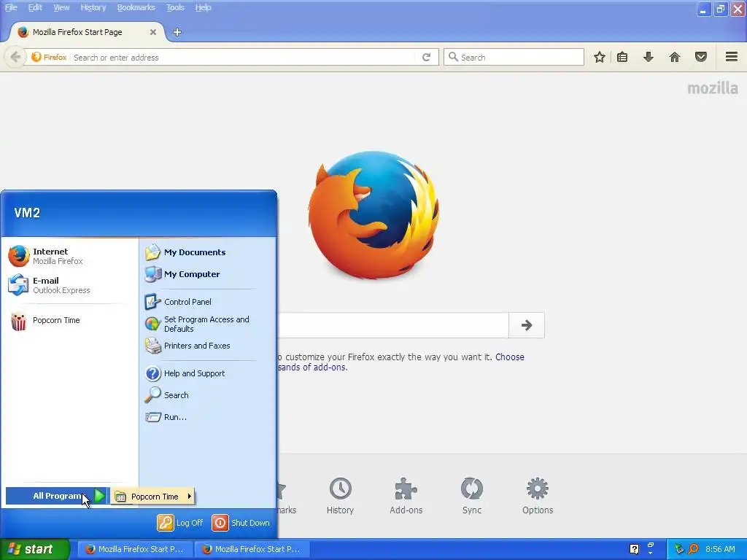The width and height of the screenshot is (747, 560).
Task: Show bookmarks list icon in toolbar
Action: pos(622,57)
